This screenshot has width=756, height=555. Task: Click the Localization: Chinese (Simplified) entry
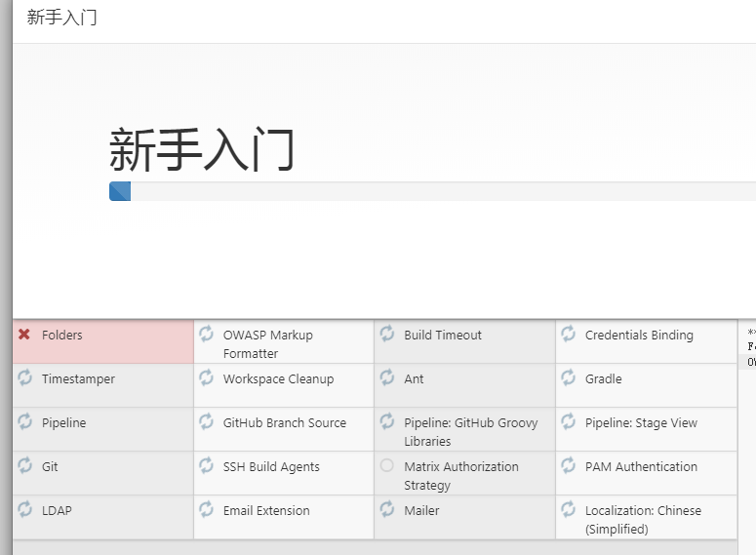[643, 520]
